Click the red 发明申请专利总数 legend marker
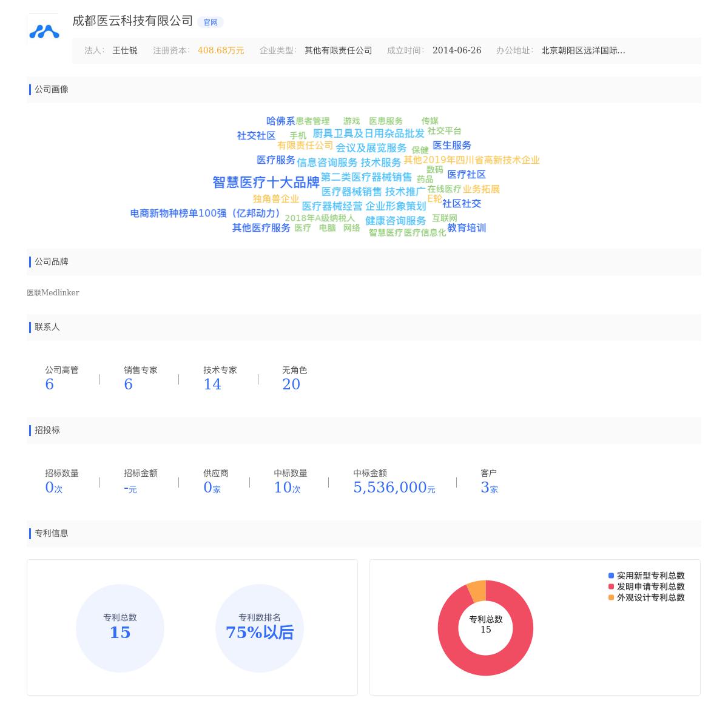The height and width of the screenshot is (709, 728). pyautogui.click(x=611, y=586)
